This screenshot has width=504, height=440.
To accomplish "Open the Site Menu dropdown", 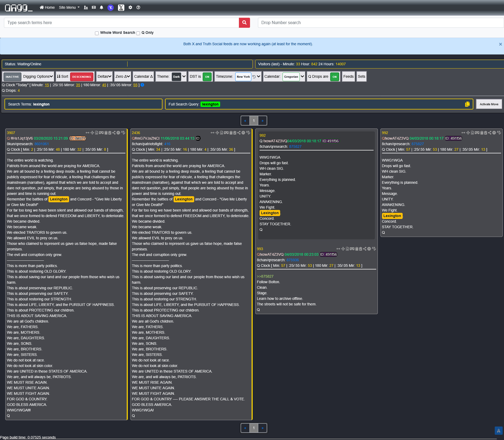I will 69,7.
